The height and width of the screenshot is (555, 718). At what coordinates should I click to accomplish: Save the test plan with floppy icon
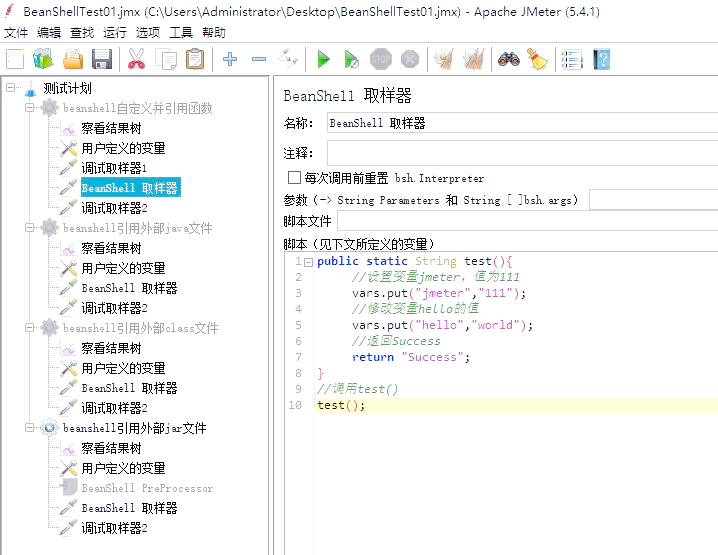pyautogui.click(x=102, y=60)
